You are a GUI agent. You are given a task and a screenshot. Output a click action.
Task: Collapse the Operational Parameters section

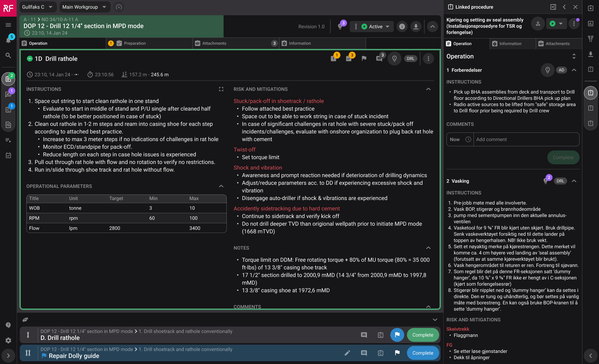pyautogui.click(x=221, y=186)
